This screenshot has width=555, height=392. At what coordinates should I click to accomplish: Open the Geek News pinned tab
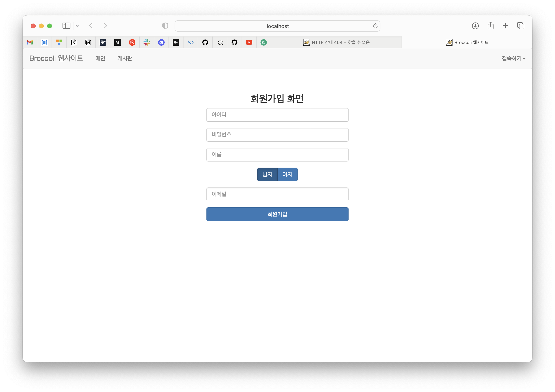coord(220,43)
